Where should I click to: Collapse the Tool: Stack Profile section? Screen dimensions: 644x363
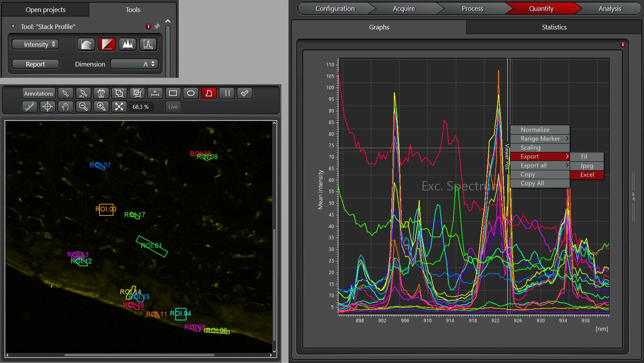click(13, 27)
